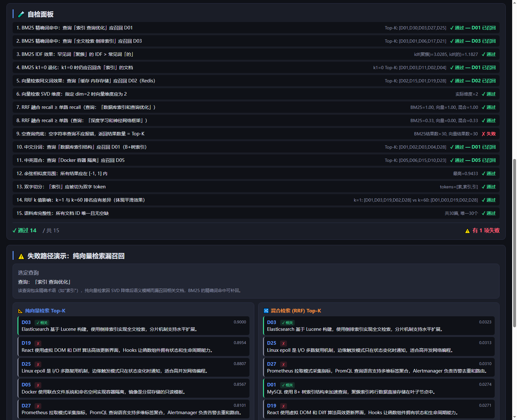Image resolution: width=517 pixels, height=420 pixels.
Task: Select row 4 BM25 k1=0 退化
Action: 256,68
